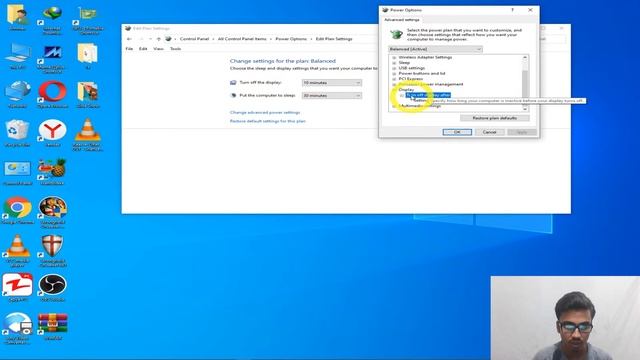Click Restore default settings for this plan
This screenshot has width=640, height=360.
click(x=268, y=121)
